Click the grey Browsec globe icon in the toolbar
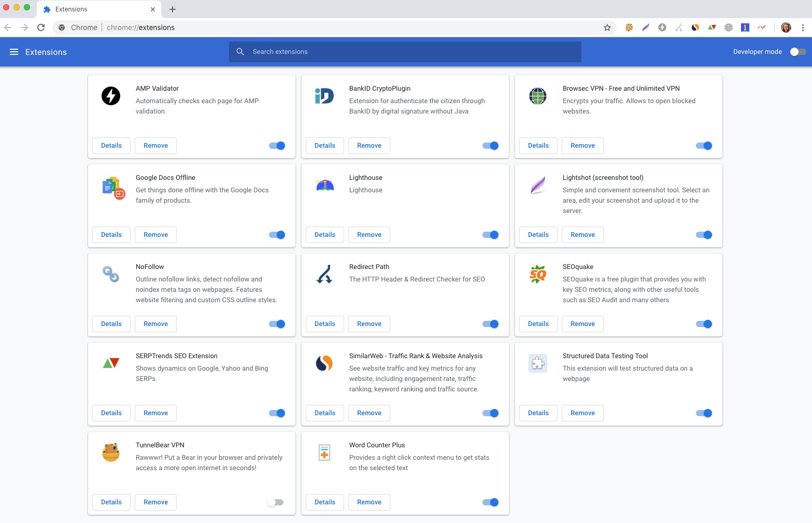The image size is (812, 523). [x=729, y=27]
